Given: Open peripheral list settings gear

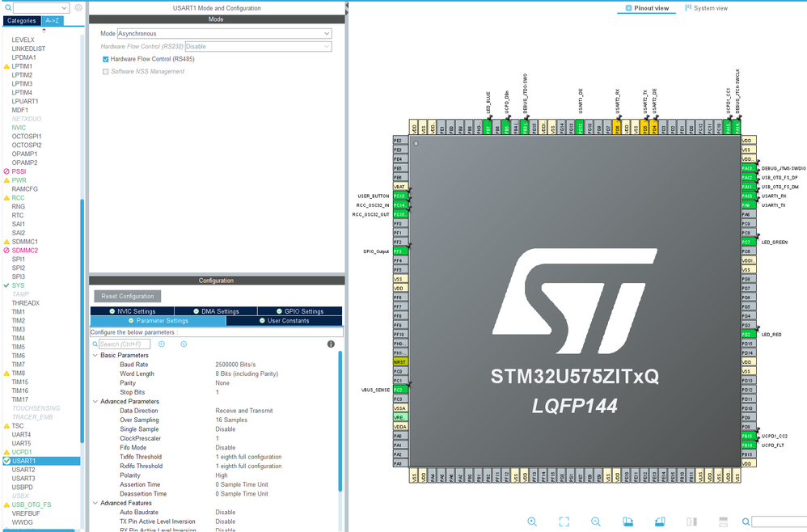Looking at the screenshot, I should tap(78, 8).
